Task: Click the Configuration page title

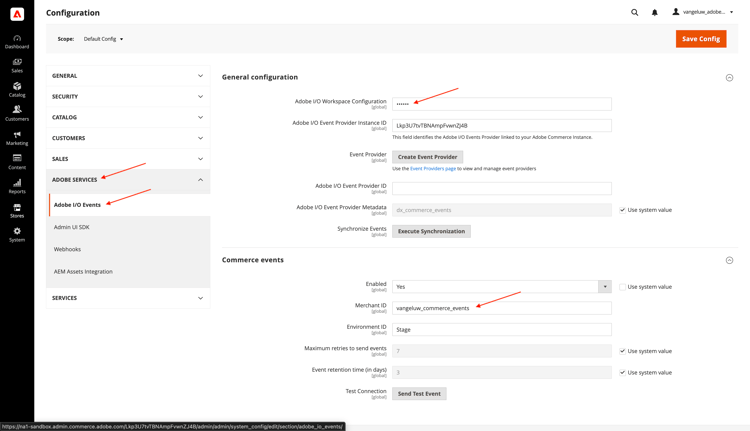Action: pos(73,13)
